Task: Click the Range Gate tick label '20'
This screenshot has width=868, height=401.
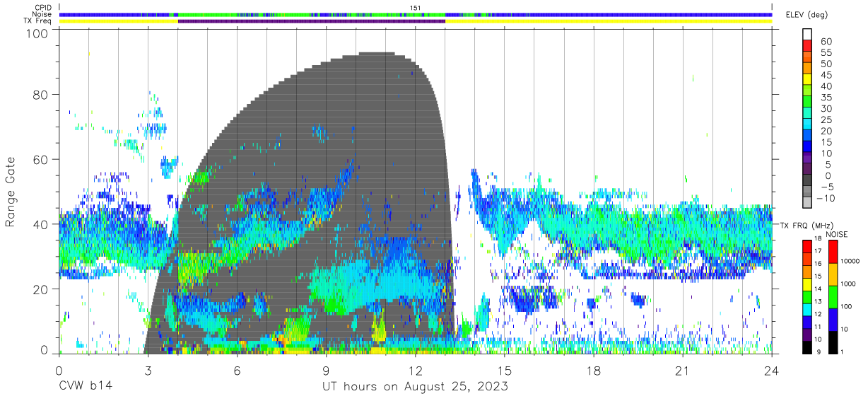Action: coord(41,288)
